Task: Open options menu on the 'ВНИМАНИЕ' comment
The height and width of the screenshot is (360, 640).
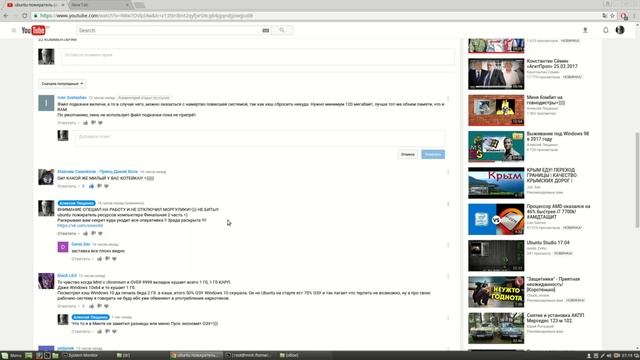Action: (448, 204)
